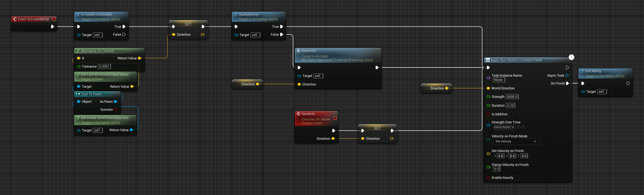The height and width of the screenshot is (195, 644).
Task: Click Set Velocity on Finish Z field
Action: click(524, 156)
